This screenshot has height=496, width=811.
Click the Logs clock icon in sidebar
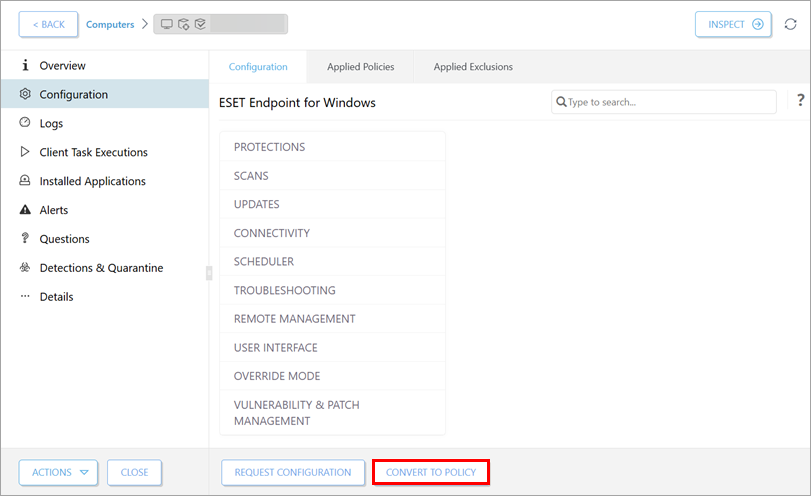25,123
